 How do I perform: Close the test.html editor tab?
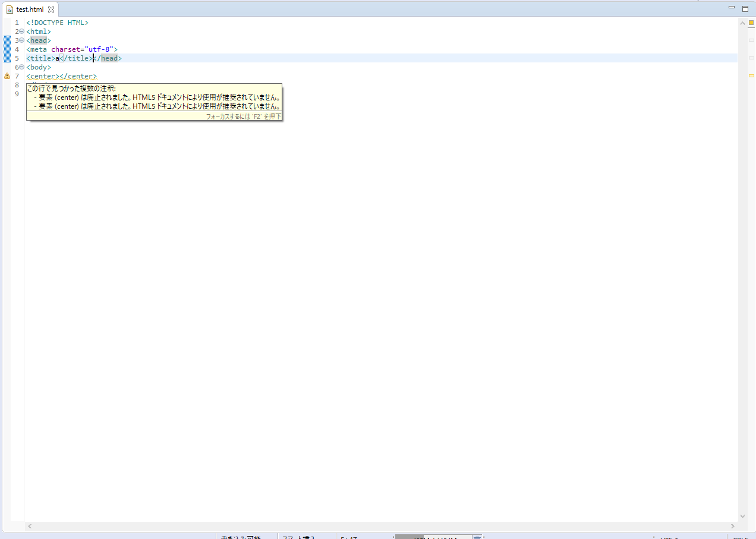tap(51, 10)
